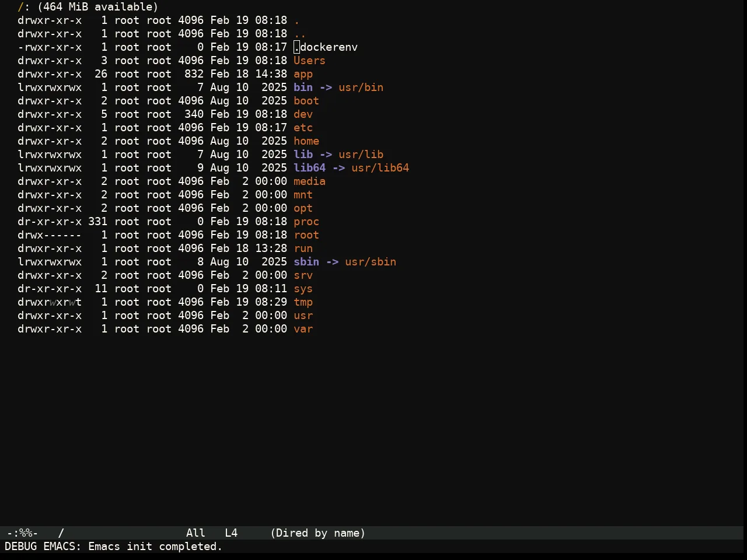Open the usr directory entry
Image resolution: width=747 pixels, height=560 pixels.
point(303,316)
